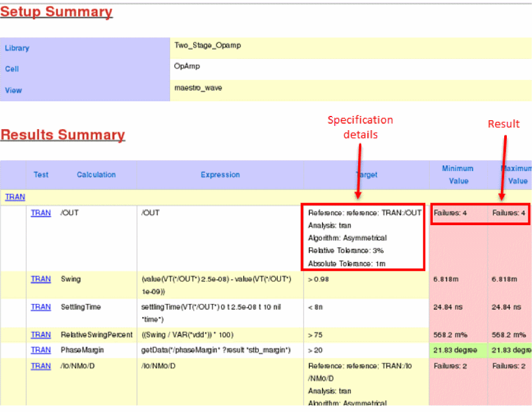Select the Expression column header
Viewport: 532px width, 412px height.
pyautogui.click(x=220, y=175)
